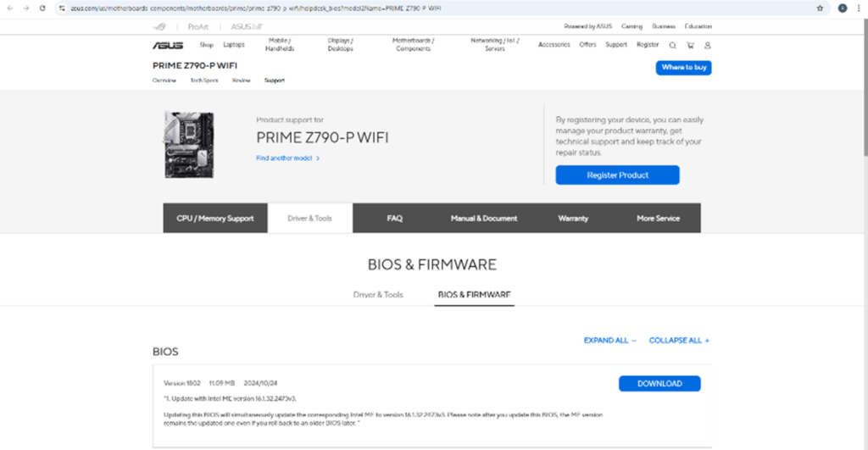Click Register Product button
This screenshot has height=450, width=868.
[x=618, y=175]
